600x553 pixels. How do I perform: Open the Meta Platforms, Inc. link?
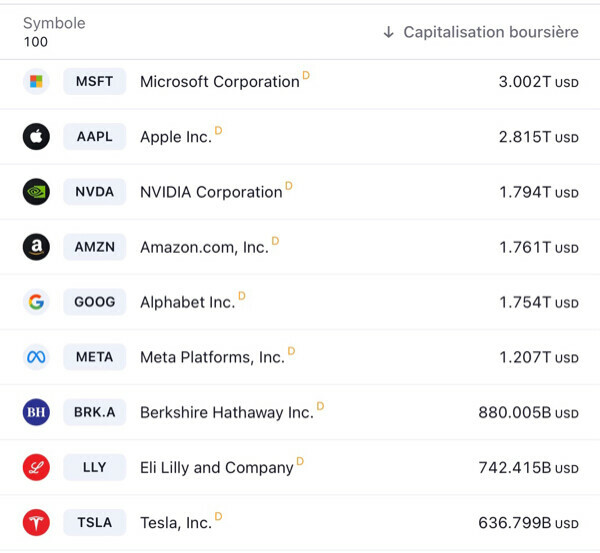point(212,357)
